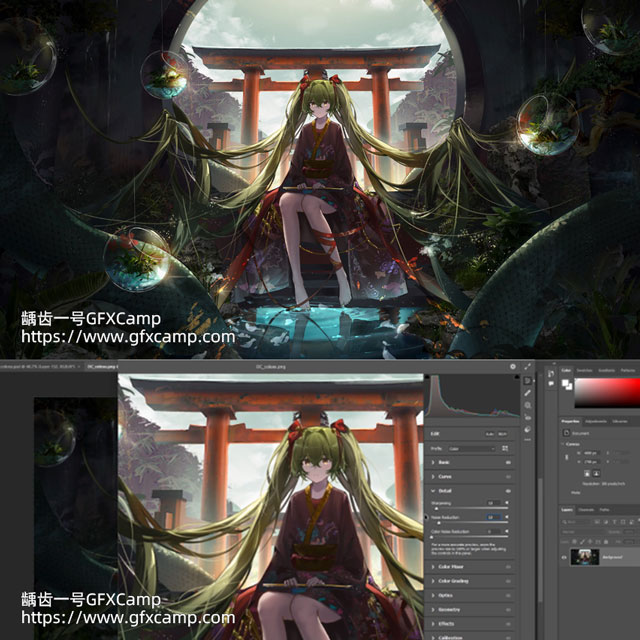Filter layers by shape layer icon

623,522
